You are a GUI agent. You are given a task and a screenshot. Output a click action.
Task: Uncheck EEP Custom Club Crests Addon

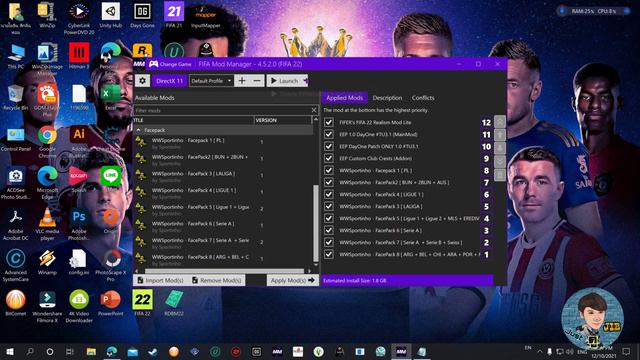[x=329, y=158]
